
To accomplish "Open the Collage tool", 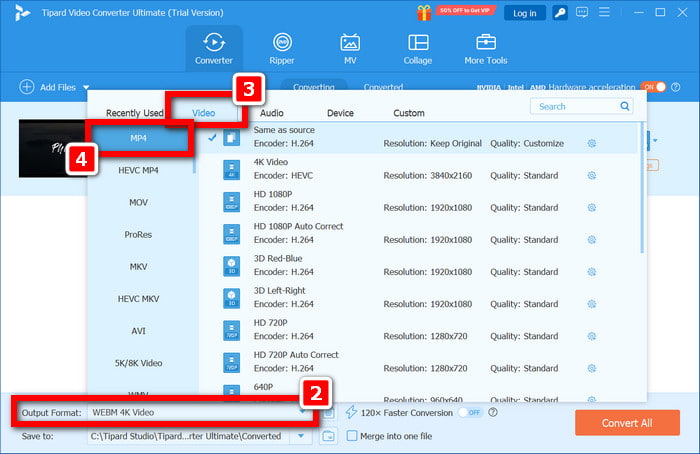I will coord(418,49).
